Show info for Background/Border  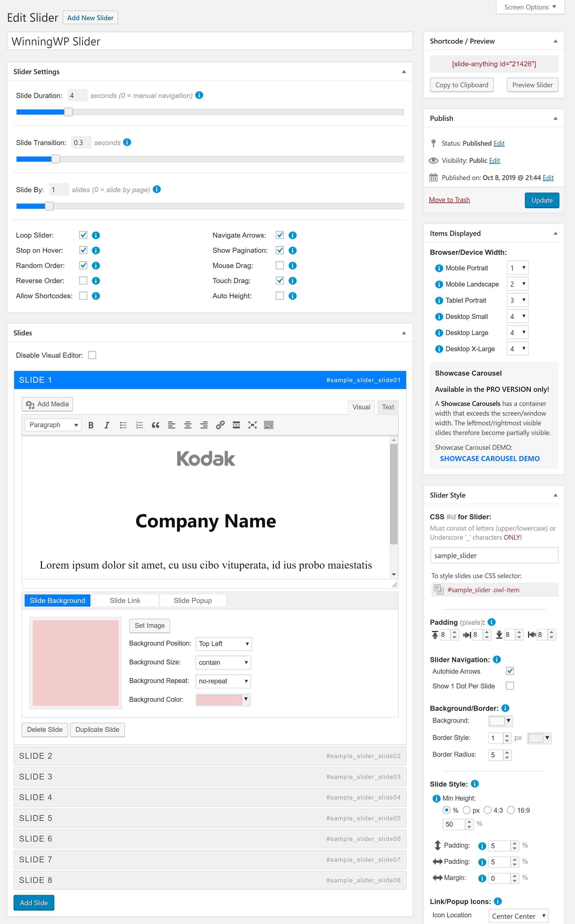(505, 708)
